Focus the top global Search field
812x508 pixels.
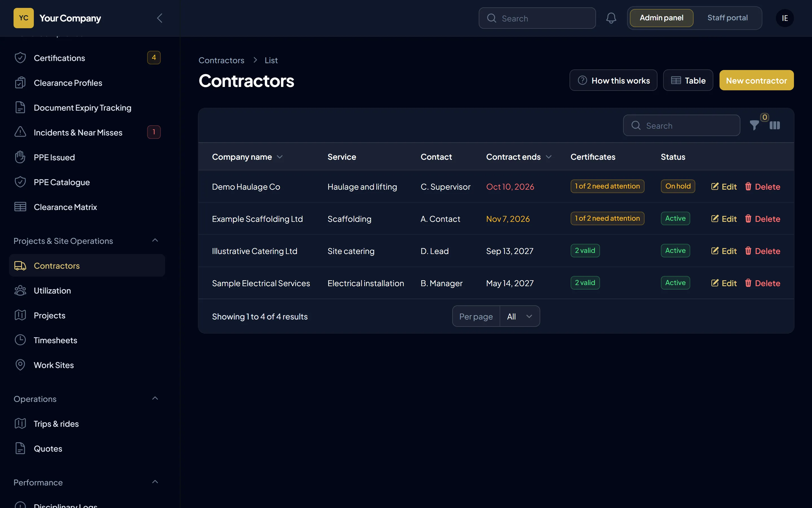coord(537,18)
